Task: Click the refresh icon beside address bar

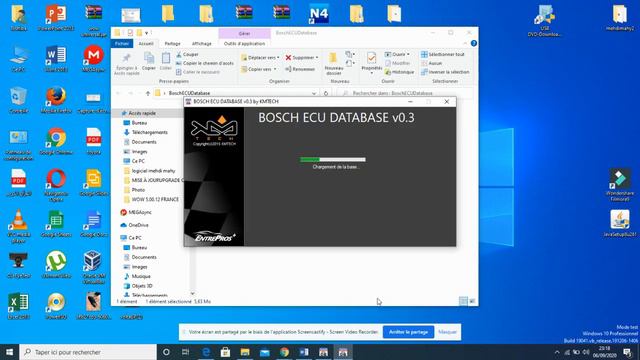Action: [326, 93]
